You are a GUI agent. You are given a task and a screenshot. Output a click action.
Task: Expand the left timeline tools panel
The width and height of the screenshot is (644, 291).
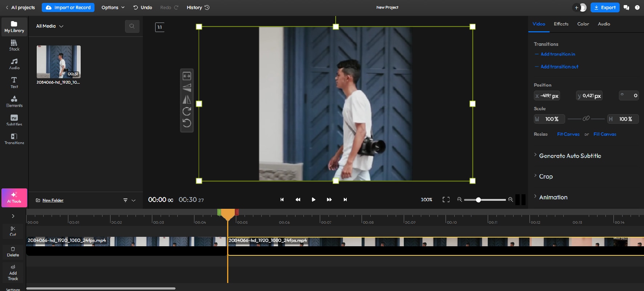pos(13,216)
